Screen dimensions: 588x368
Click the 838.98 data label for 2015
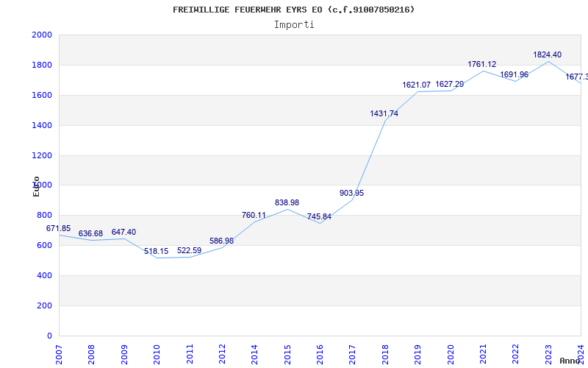coord(287,202)
